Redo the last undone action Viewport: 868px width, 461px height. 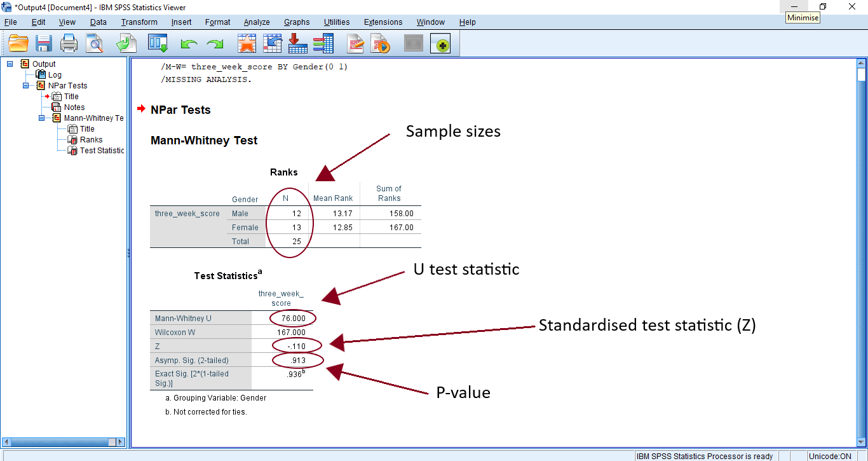point(215,44)
